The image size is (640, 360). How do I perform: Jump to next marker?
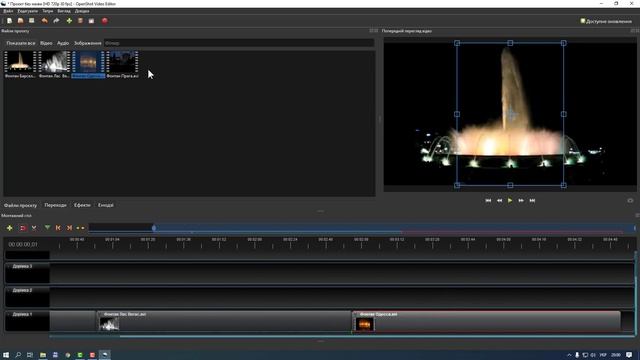point(69,228)
